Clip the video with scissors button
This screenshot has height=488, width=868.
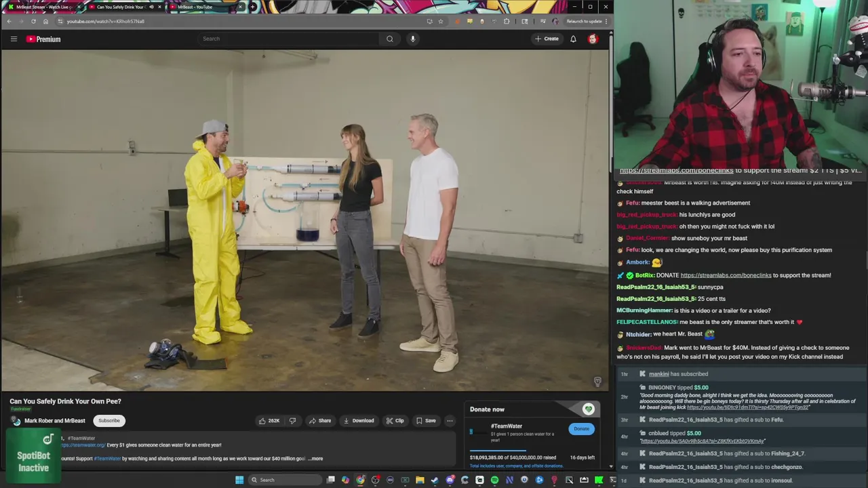click(x=395, y=420)
